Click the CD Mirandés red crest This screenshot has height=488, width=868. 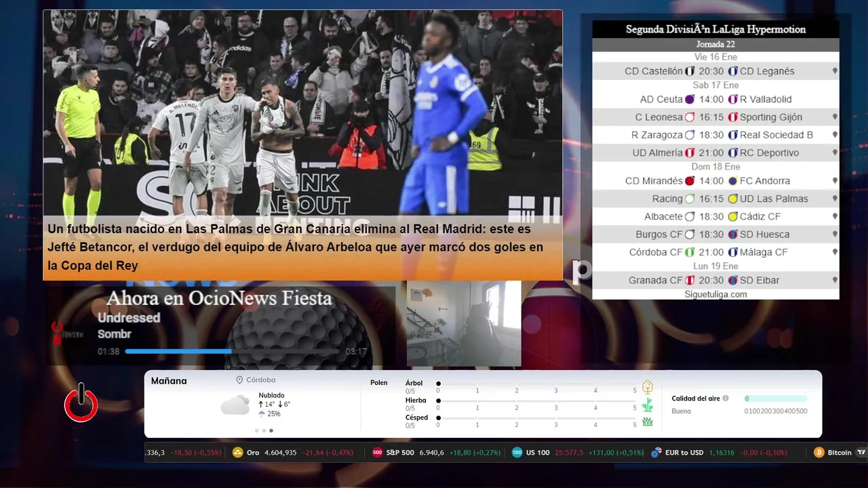[690, 181]
